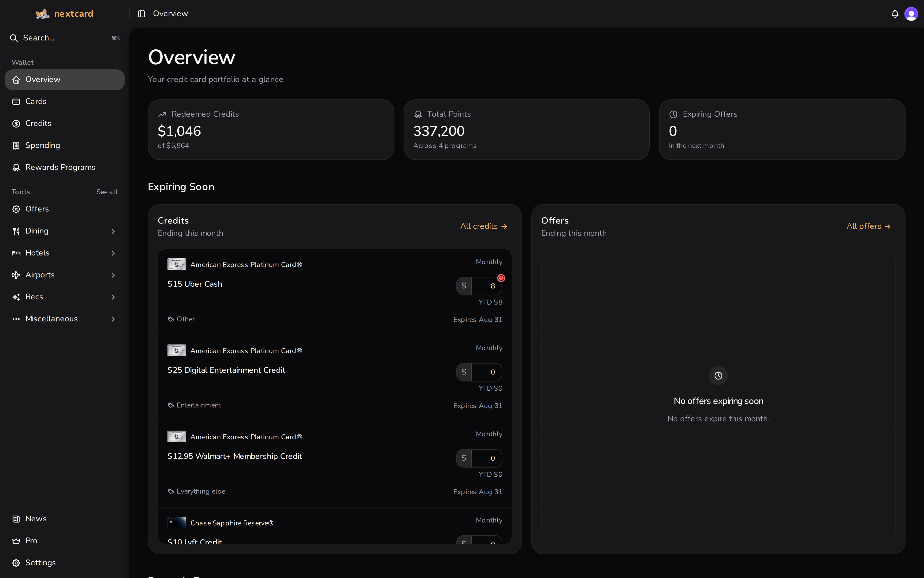Image resolution: width=924 pixels, height=578 pixels.
Task: Open the user avatar menu
Action: [911, 14]
